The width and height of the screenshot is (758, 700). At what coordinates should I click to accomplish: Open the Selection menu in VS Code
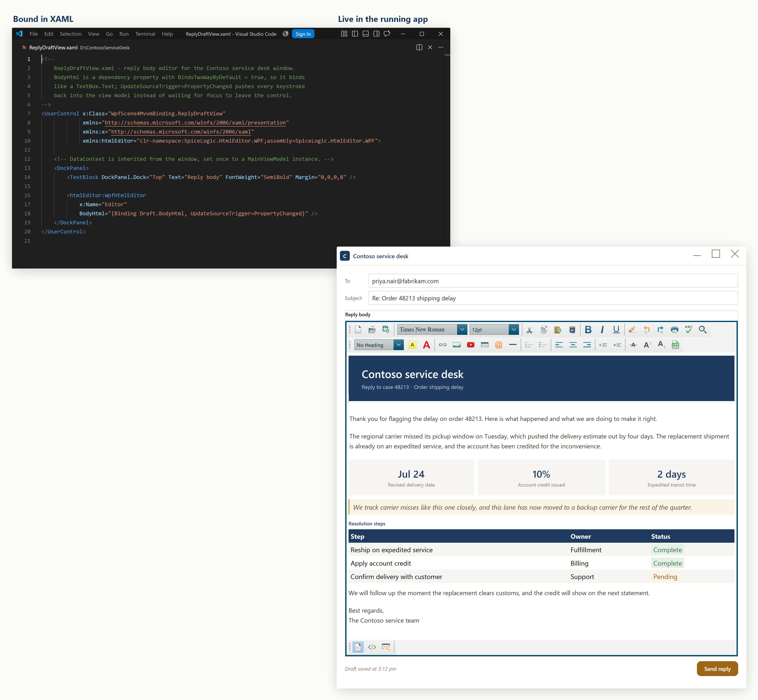tap(70, 34)
